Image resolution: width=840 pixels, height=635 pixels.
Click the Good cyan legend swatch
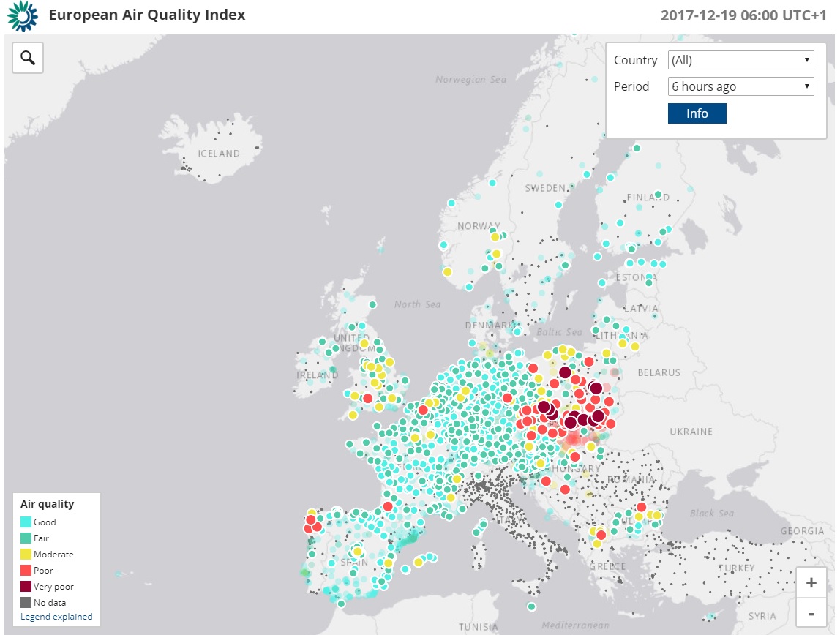tap(26, 522)
